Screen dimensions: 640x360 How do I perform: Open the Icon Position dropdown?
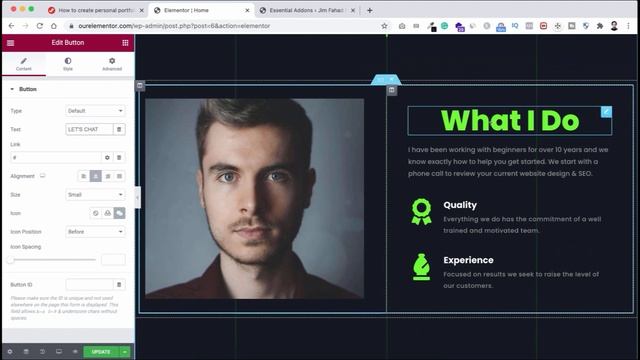click(x=95, y=232)
